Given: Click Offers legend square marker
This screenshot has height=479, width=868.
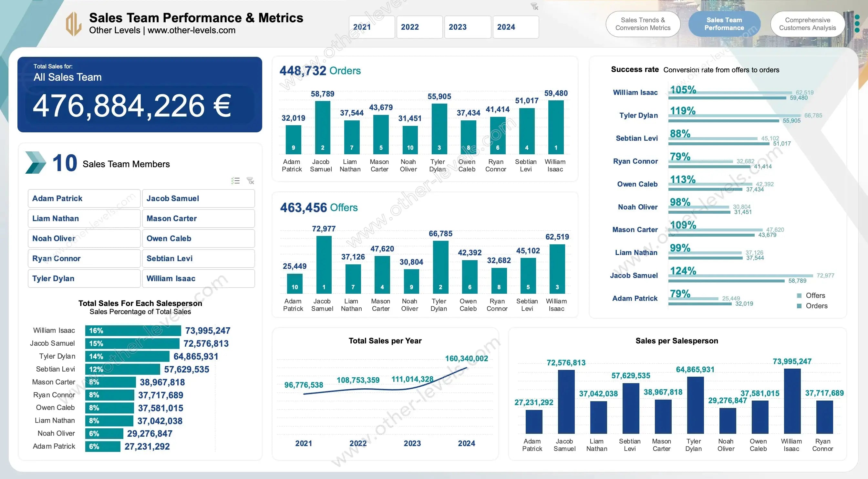Looking at the screenshot, I should pyautogui.click(x=799, y=296).
